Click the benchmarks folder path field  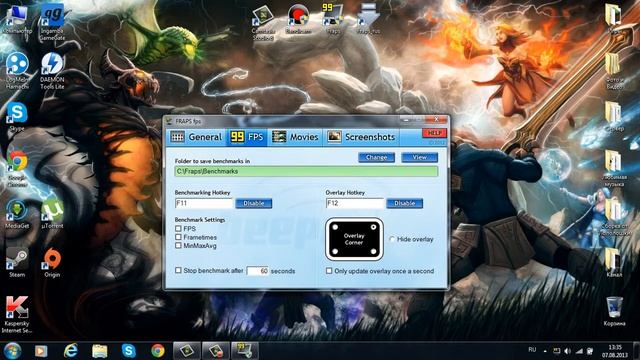(x=306, y=171)
